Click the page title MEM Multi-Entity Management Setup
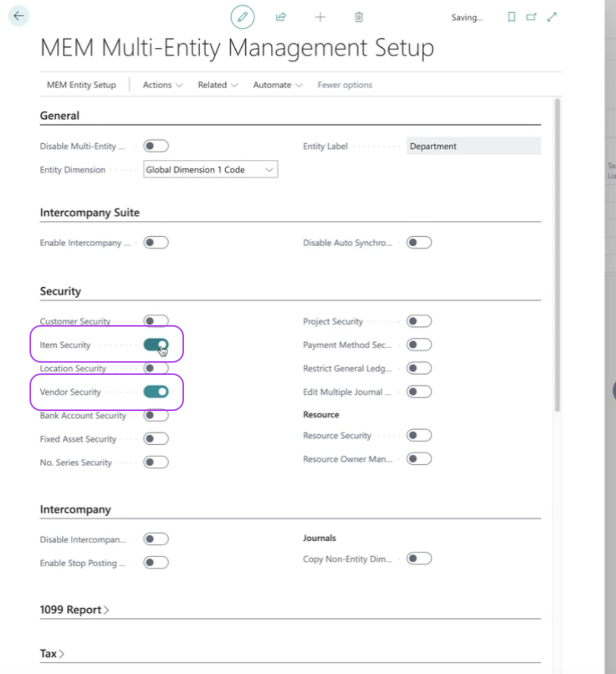 click(237, 48)
